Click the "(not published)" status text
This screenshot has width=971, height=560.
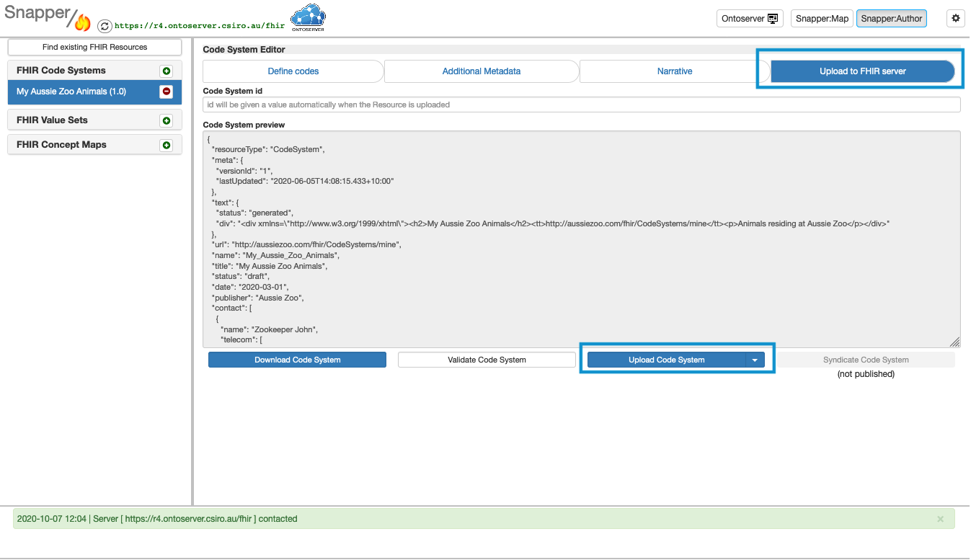pyautogui.click(x=866, y=374)
